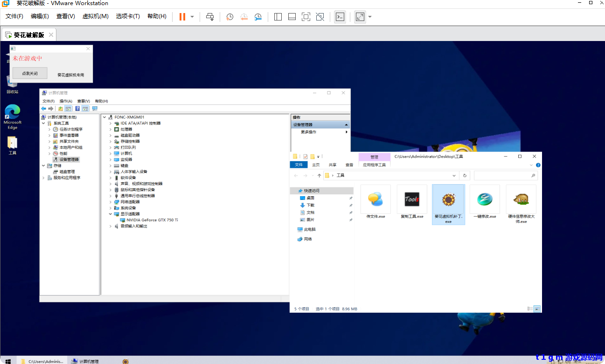
Task: Switch to the 主页 ribbon tab
Action: 315,165
